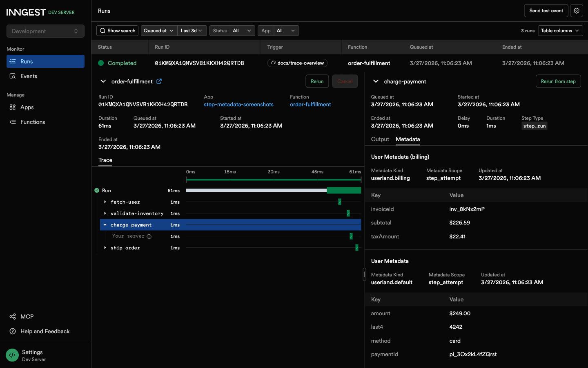Click the Inngest logo
Image resolution: width=588 pixels, height=368 pixels.
pyautogui.click(x=26, y=12)
